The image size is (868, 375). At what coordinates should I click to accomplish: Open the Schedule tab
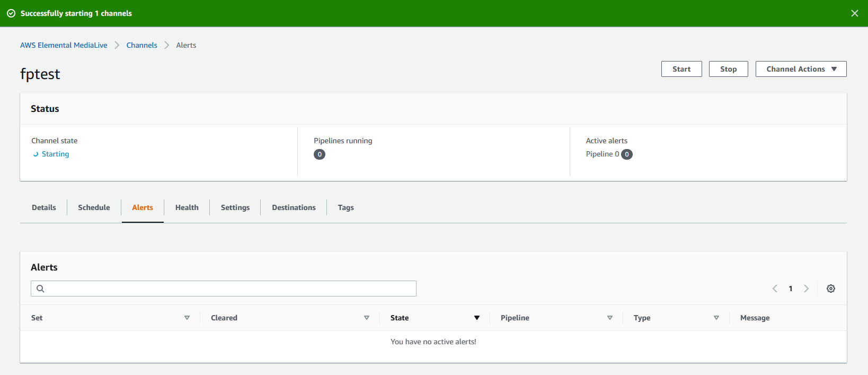click(x=94, y=207)
